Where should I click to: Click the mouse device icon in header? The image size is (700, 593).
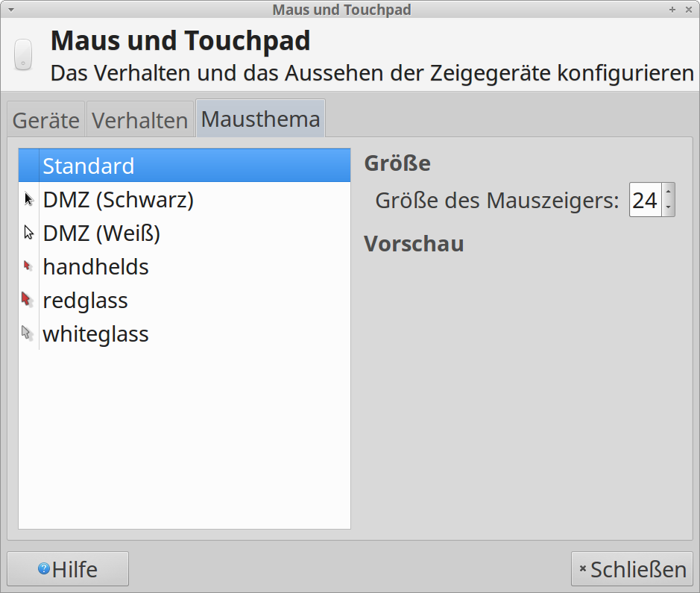[x=23, y=55]
